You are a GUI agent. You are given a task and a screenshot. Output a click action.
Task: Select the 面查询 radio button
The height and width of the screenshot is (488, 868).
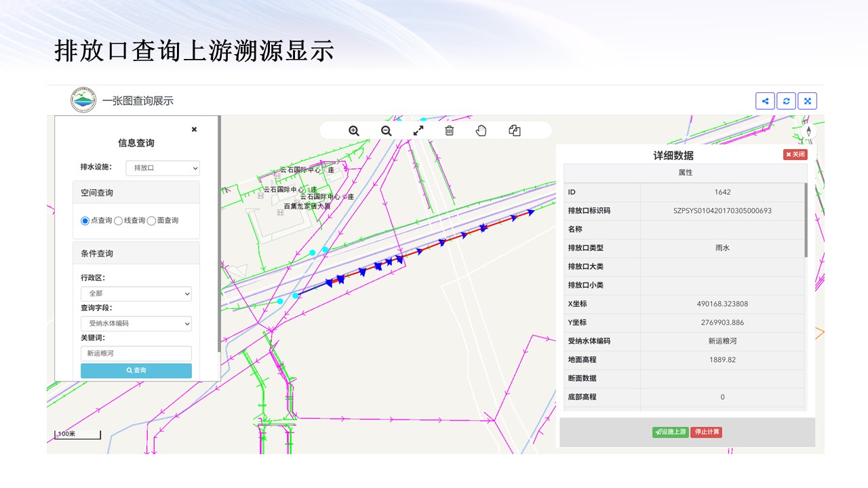[x=151, y=220]
